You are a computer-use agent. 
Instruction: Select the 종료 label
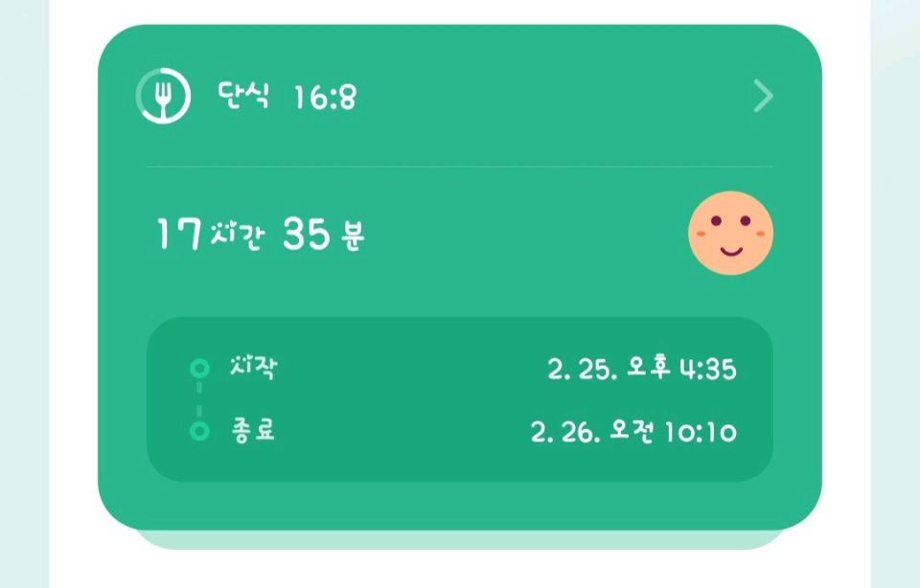(253, 432)
